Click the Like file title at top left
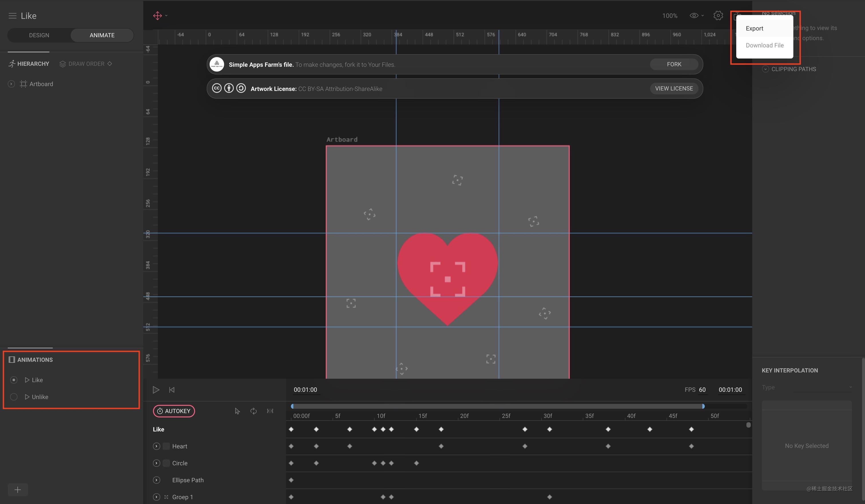 (x=29, y=16)
